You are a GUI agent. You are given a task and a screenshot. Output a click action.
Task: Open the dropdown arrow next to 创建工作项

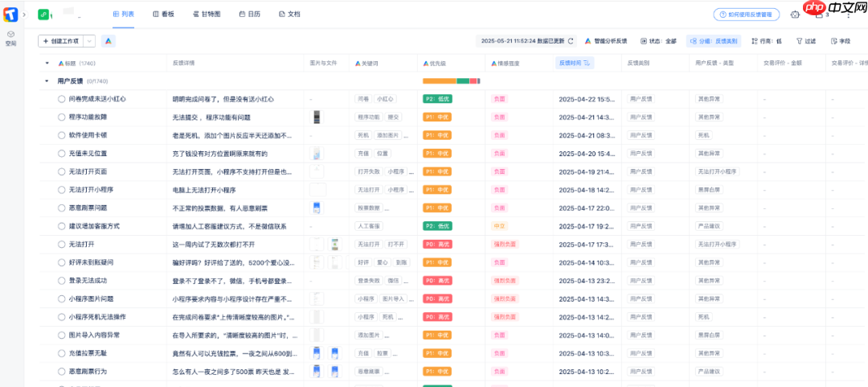click(90, 41)
